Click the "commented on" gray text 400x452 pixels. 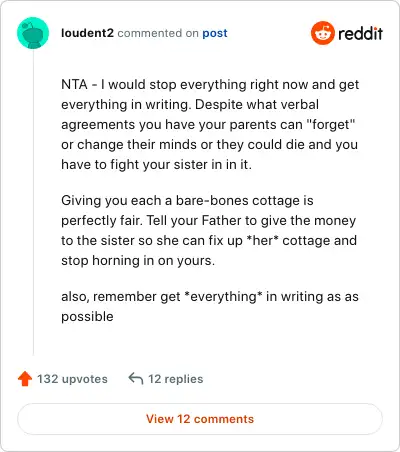158,33
